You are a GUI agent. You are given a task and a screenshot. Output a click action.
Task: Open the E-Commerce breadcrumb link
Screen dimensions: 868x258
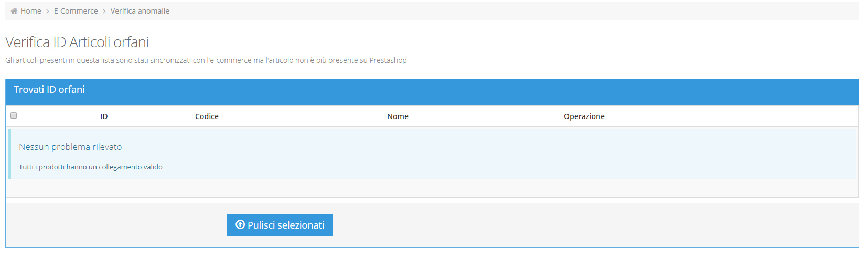click(76, 11)
